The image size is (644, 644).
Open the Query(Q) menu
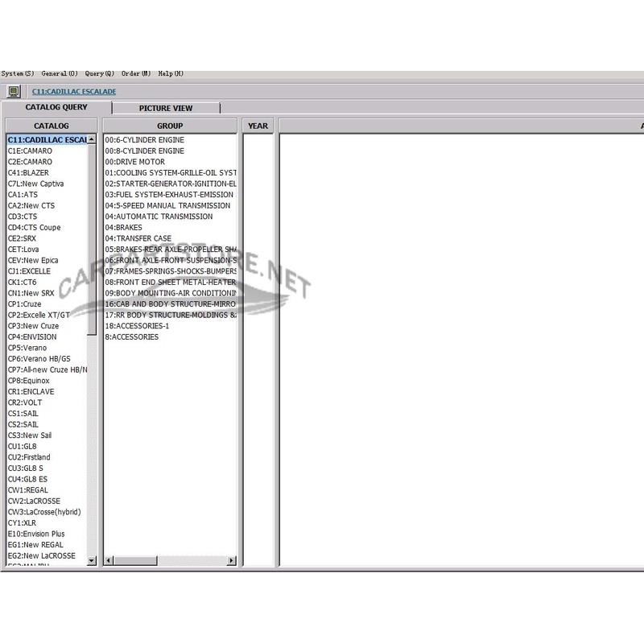(99, 73)
